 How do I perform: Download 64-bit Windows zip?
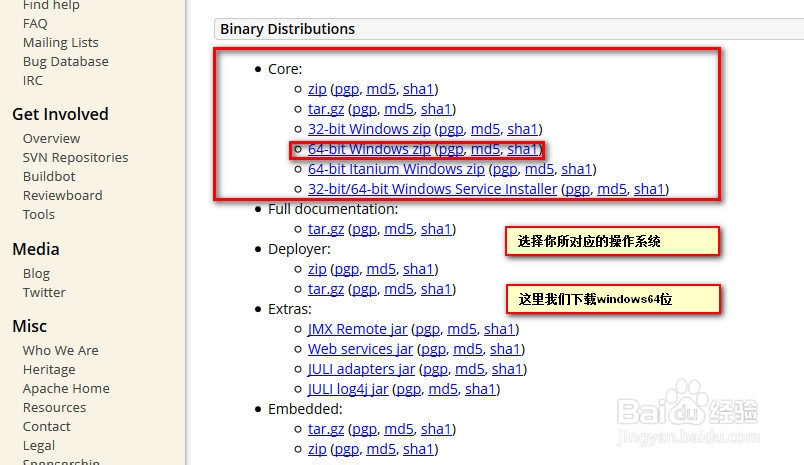click(369, 149)
